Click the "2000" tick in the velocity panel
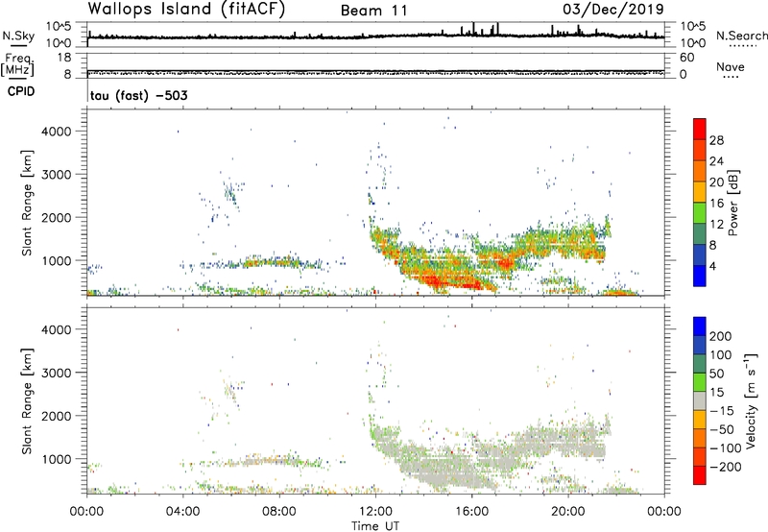The width and height of the screenshot is (768, 532). pyautogui.click(x=57, y=416)
